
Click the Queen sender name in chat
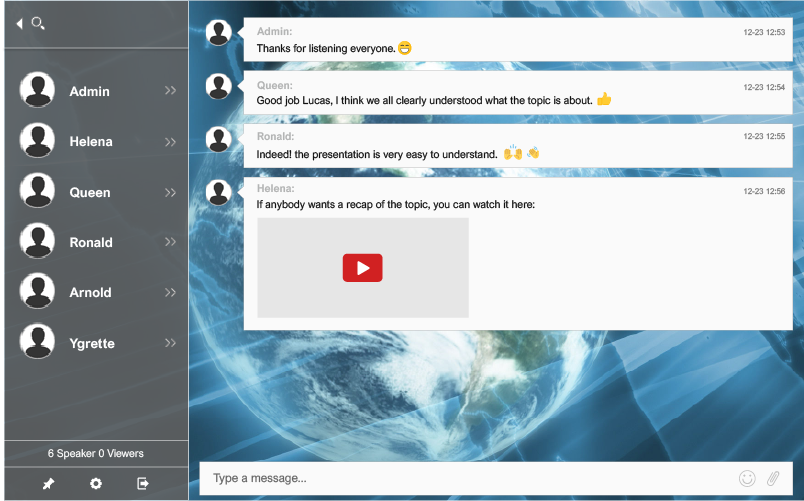[275, 85]
